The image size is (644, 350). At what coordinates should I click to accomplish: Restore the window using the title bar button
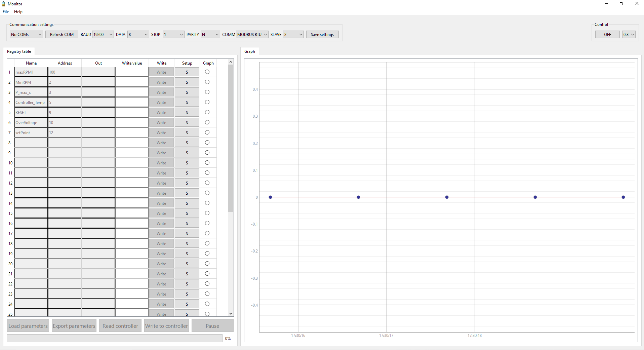(621, 4)
